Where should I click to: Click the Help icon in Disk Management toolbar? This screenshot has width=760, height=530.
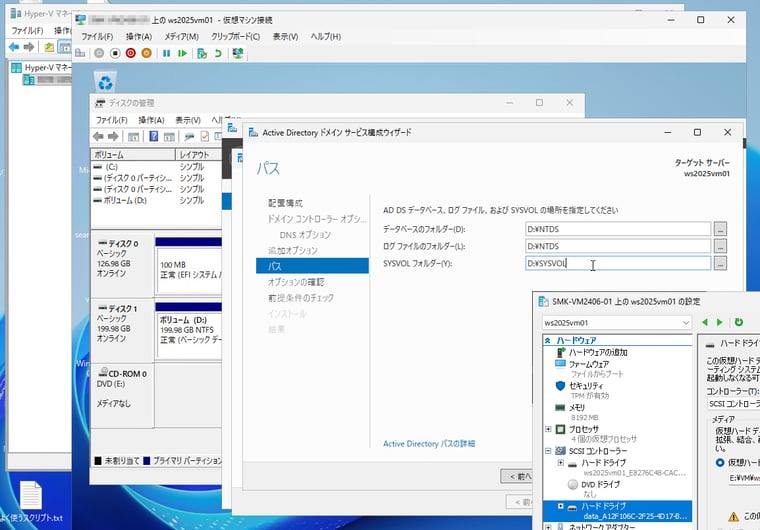[x=154, y=136]
